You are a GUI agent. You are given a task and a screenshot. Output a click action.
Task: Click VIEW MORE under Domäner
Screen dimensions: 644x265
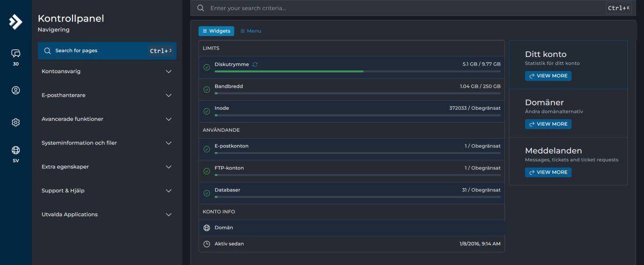pos(548,124)
